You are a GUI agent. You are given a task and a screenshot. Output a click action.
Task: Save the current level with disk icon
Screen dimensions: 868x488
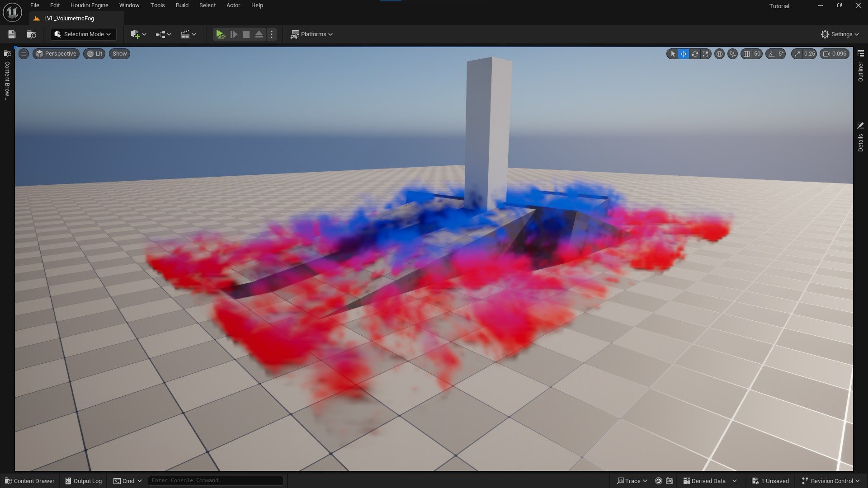[x=12, y=34]
